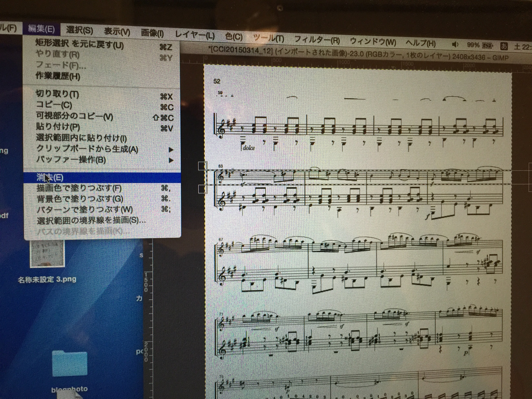Image resolution: width=532 pixels, height=399 pixels.
Task: Select 背景色で塗りつぶす menu item
Action: point(80,199)
